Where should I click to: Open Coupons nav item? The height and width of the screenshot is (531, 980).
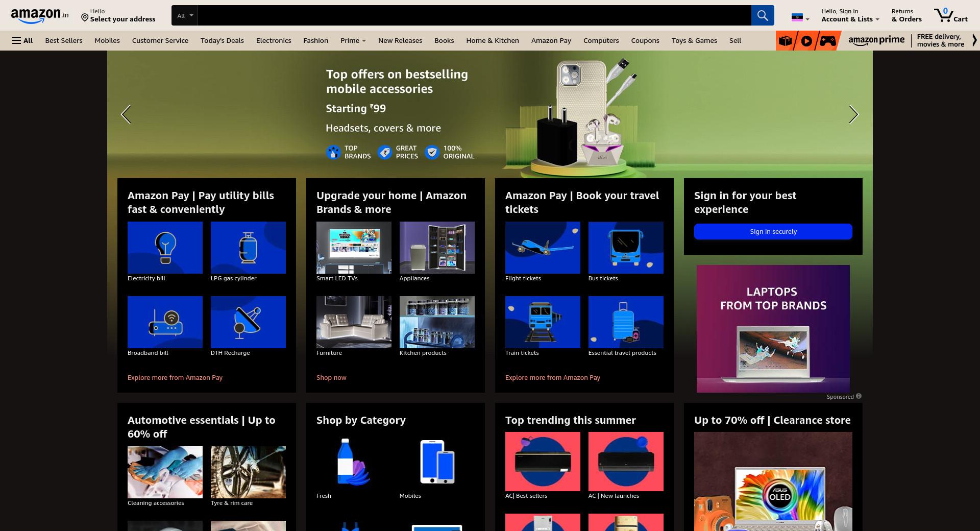[645, 40]
